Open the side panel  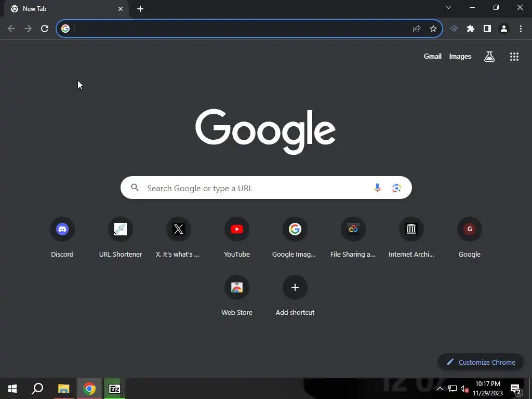(487, 29)
